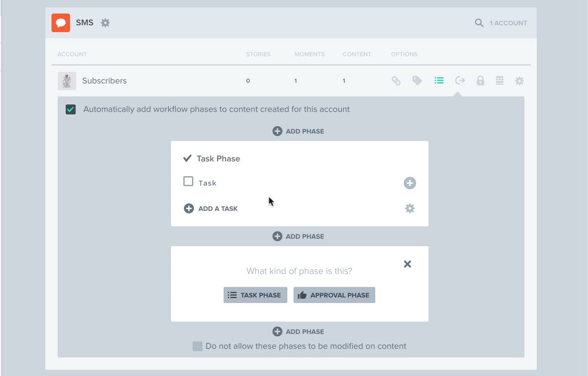The image size is (588, 376).
Task: Choose Task Phase button
Action: pyautogui.click(x=255, y=295)
